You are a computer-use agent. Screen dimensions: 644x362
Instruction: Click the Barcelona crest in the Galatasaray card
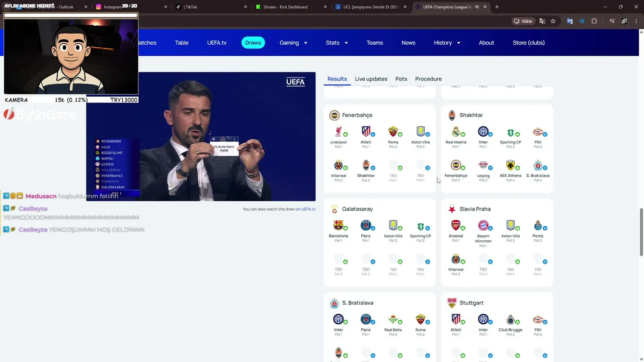[x=339, y=225]
